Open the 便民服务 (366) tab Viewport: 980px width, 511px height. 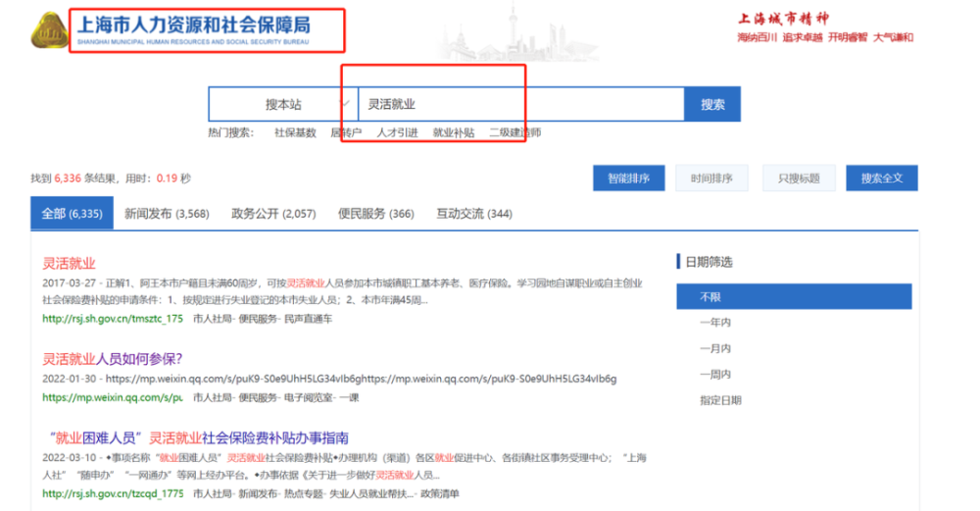coord(376,214)
